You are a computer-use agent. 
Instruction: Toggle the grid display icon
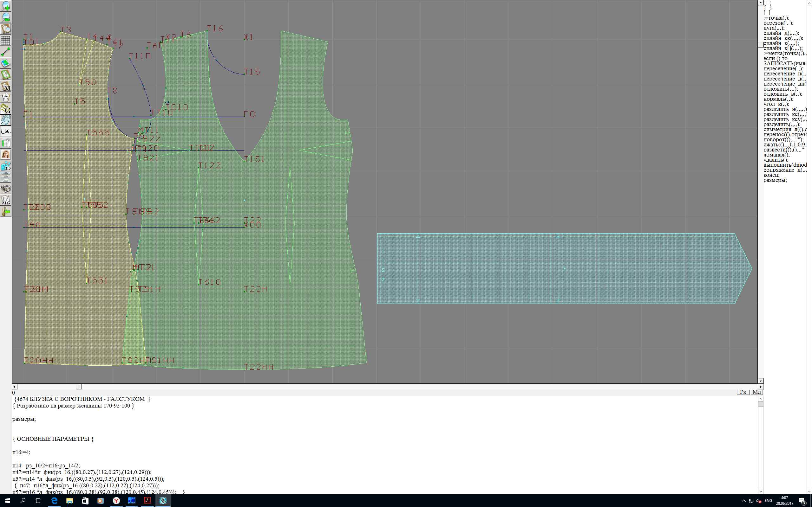pyautogui.click(x=6, y=40)
